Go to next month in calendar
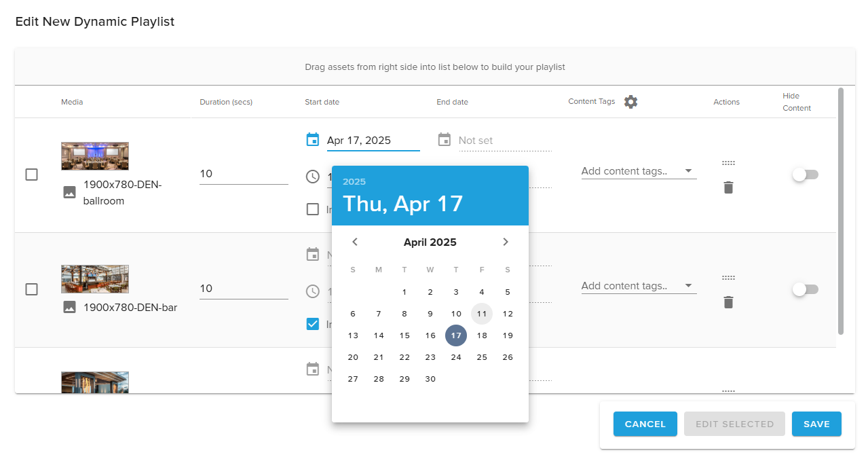Screen dimensions: 868x455 [506, 242]
